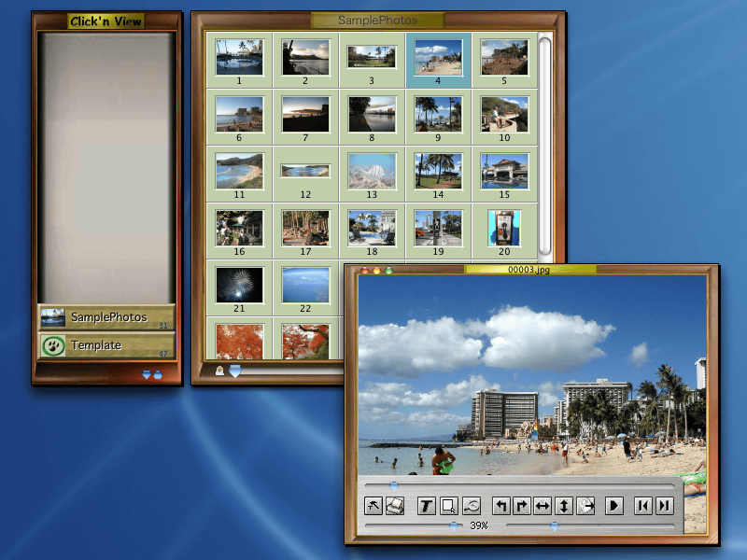Image resolution: width=747 pixels, height=560 pixels.
Task: Click the paw print icon of Template album
Action: (x=53, y=345)
